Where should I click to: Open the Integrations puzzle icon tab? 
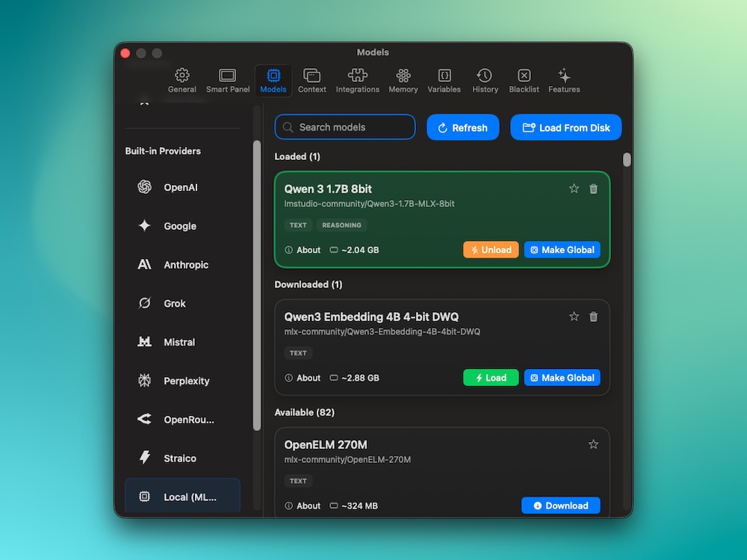[x=357, y=81]
